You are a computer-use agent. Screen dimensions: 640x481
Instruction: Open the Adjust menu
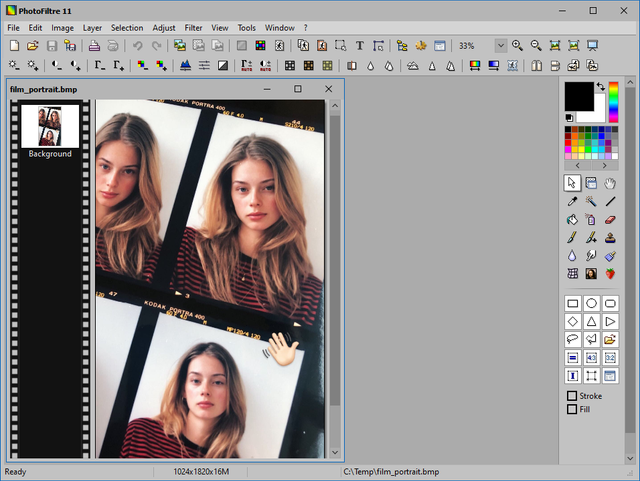(164, 28)
